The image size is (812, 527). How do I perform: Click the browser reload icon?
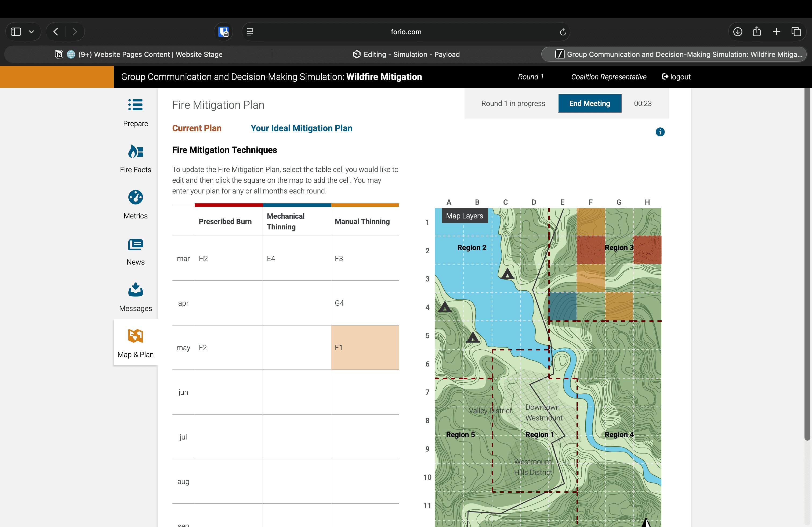tap(563, 32)
